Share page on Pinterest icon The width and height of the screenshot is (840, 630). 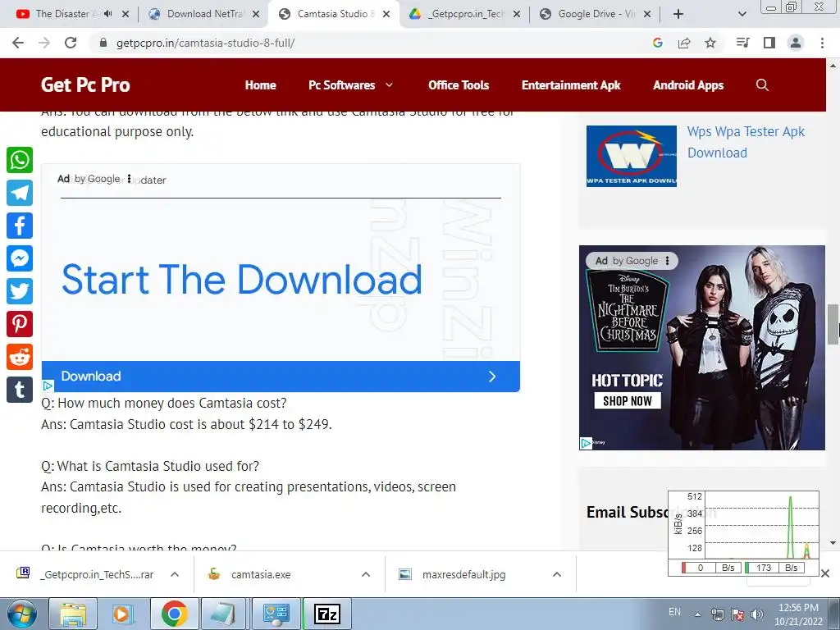(x=20, y=324)
